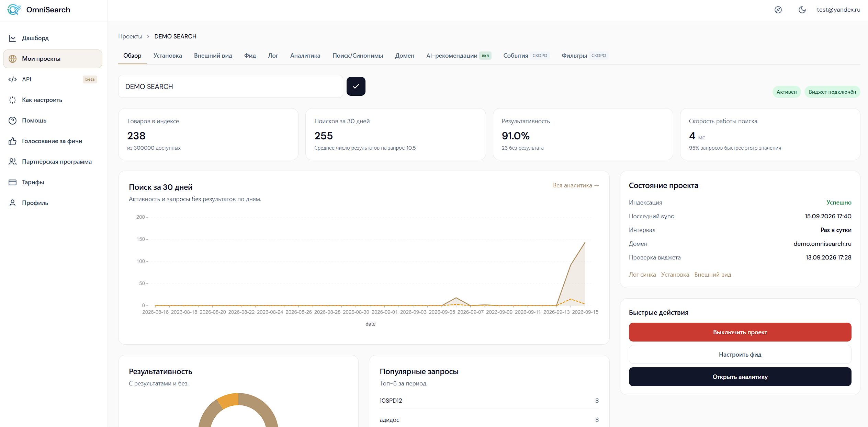Open the Как настроить sparkle icon
This screenshot has height=427, width=868.
coord(12,100)
